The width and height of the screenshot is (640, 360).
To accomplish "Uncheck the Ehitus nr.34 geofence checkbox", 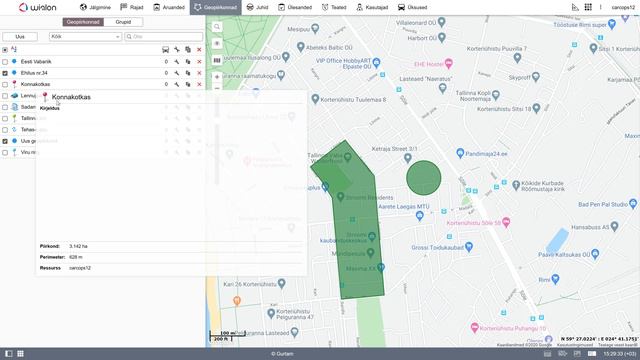I will [5, 73].
